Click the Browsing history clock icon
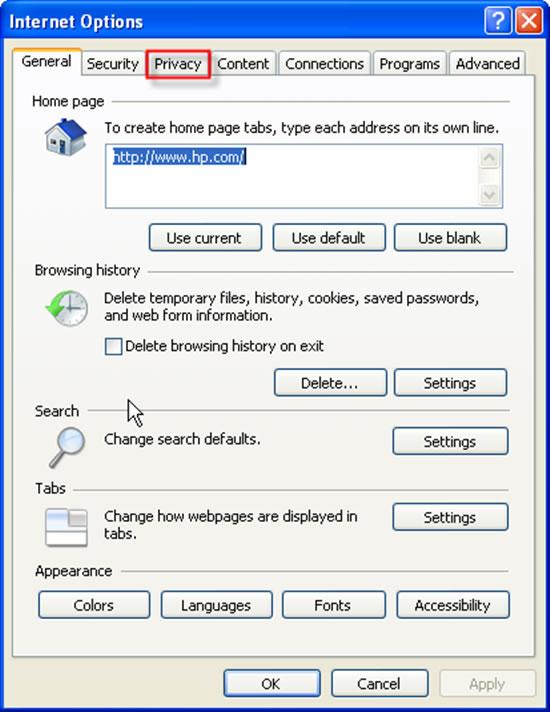550x712 pixels. [67, 308]
